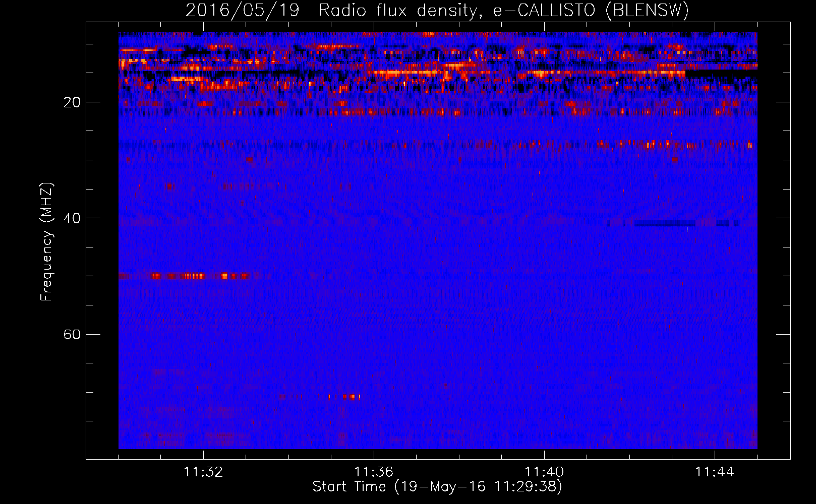
Task: Click the 11:32 time tick label
Action: point(203,472)
